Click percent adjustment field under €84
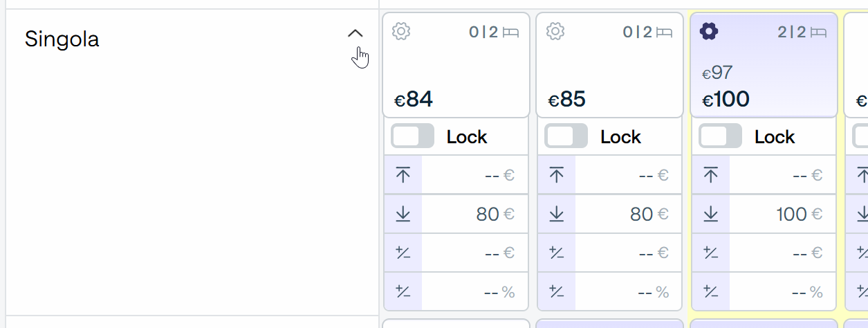 [x=474, y=292]
